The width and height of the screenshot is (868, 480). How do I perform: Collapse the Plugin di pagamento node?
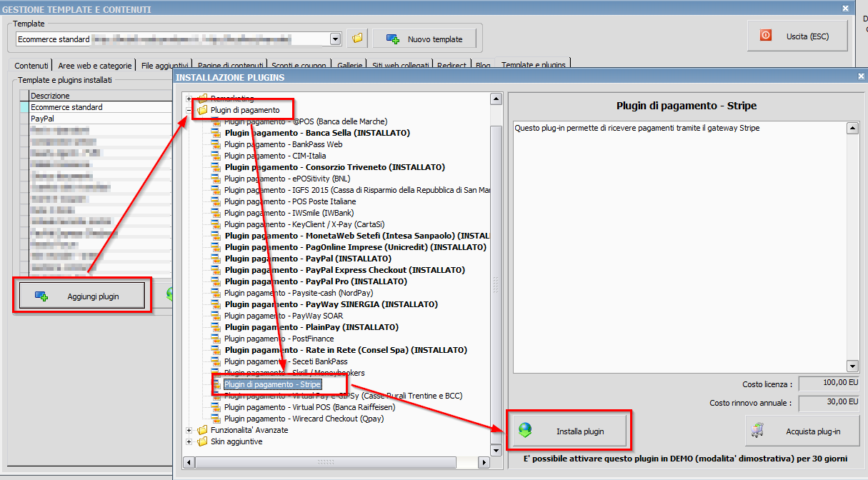click(x=189, y=110)
